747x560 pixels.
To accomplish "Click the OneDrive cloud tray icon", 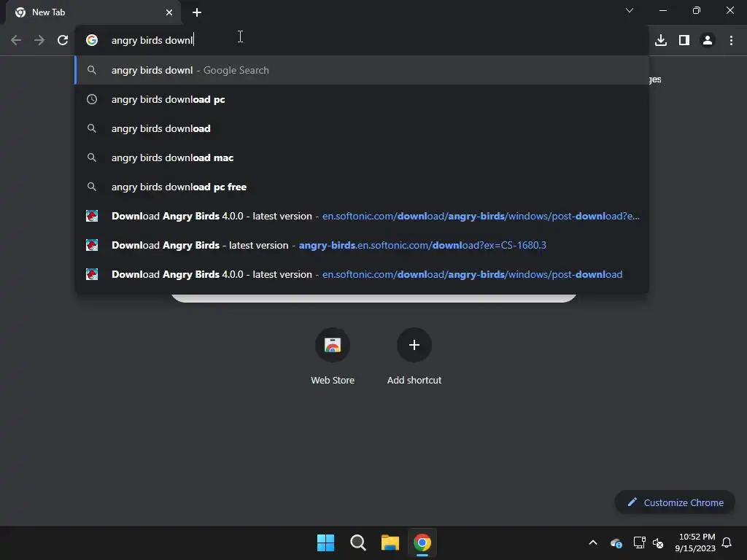I will (x=616, y=542).
